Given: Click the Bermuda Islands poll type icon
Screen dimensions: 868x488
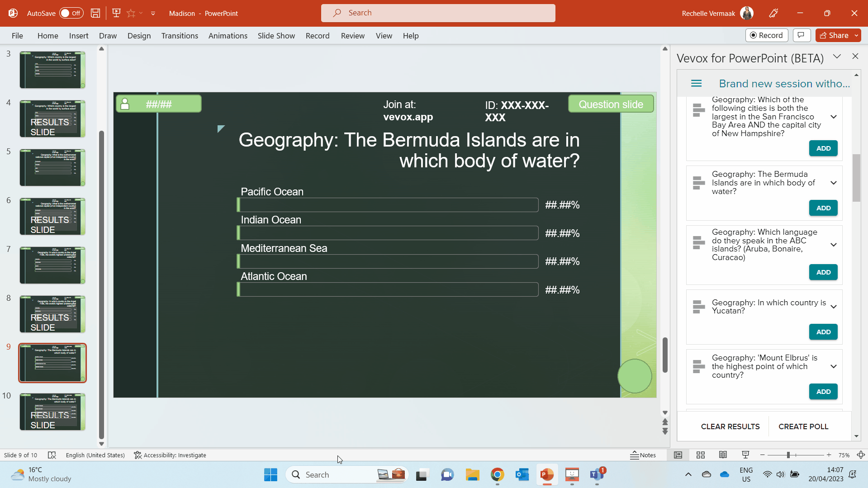Looking at the screenshot, I should [698, 183].
